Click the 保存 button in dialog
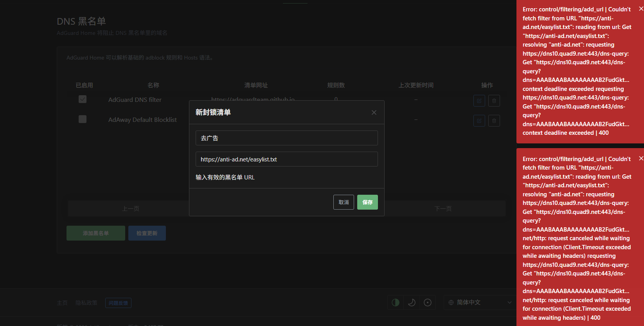The image size is (644, 326). point(367,202)
